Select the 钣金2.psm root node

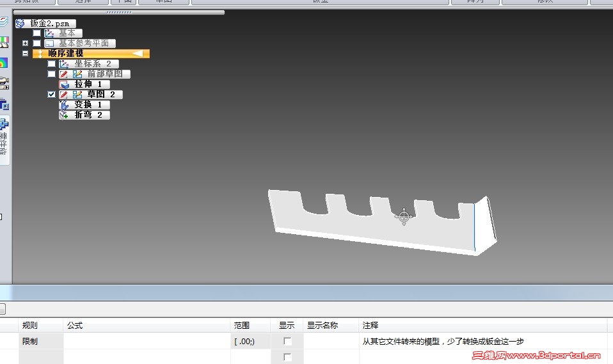pyautogui.click(x=45, y=24)
